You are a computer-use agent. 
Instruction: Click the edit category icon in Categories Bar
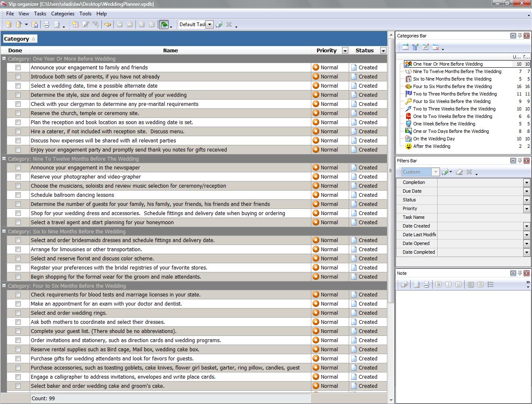pyautogui.click(x=426, y=47)
